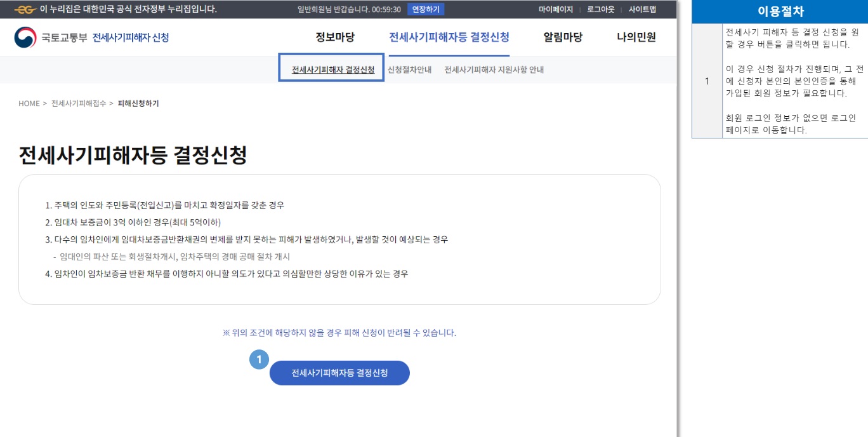This screenshot has height=437, width=868.
Task: Select 전세사기피해자 결정신청 submenu tab
Action: click(x=333, y=69)
